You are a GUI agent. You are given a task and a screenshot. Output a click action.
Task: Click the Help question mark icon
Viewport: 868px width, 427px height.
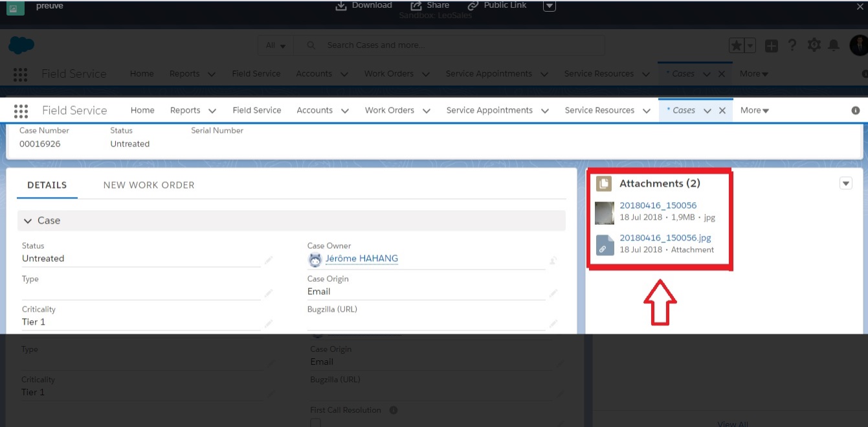coord(792,45)
